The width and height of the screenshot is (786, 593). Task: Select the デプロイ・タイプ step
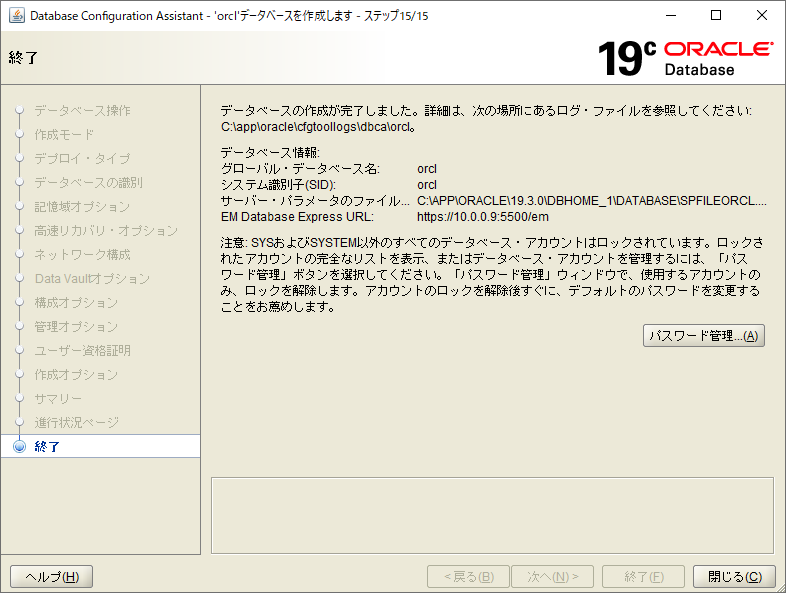82,158
